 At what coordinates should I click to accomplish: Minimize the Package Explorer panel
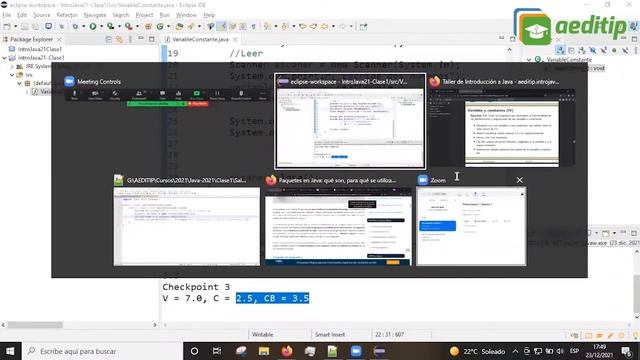pos(141,39)
